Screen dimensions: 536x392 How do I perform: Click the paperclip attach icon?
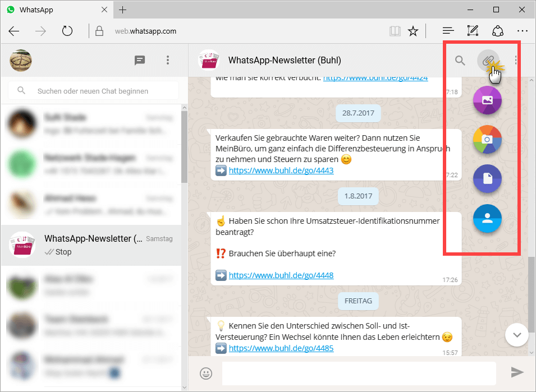point(488,61)
